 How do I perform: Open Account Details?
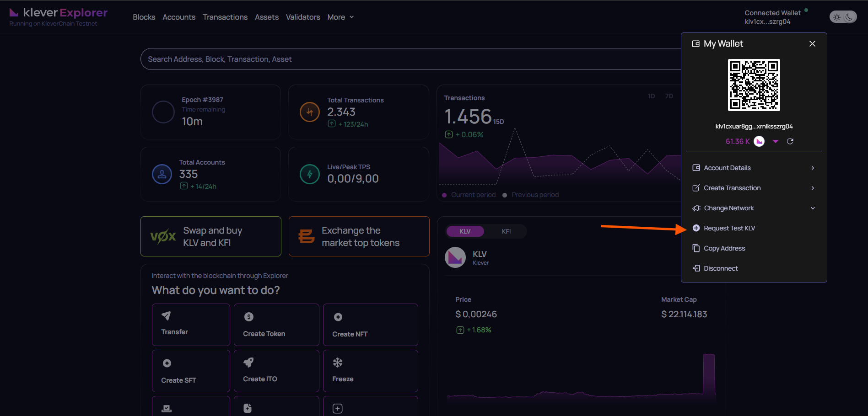[x=754, y=168]
